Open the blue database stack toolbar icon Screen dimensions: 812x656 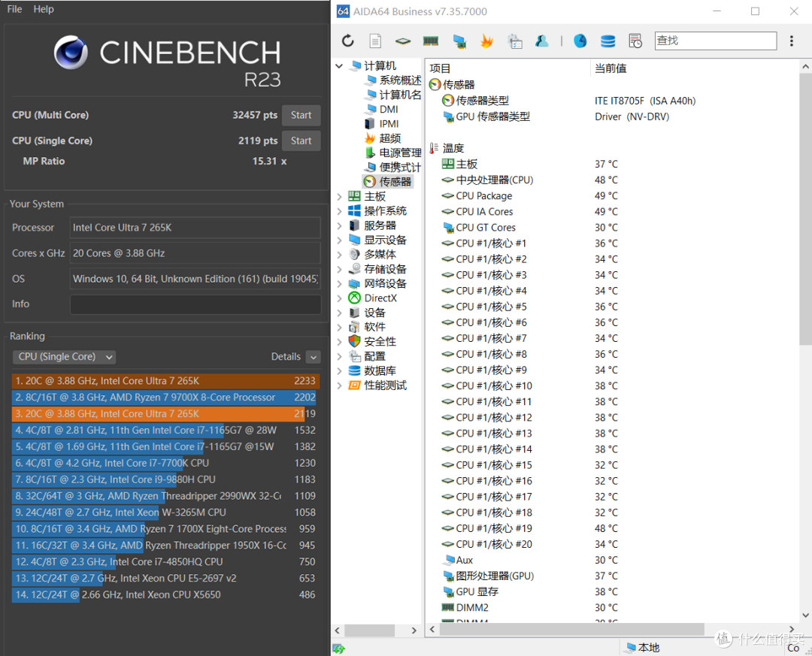(x=608, y=41)
